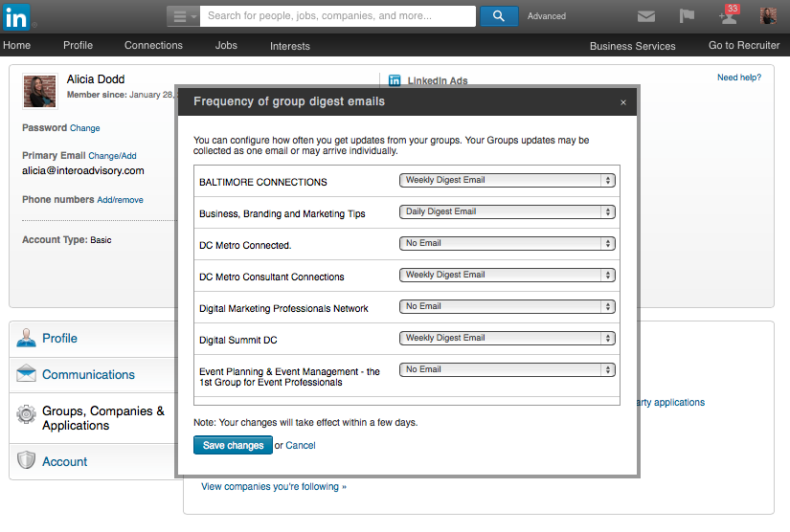Click the add connections icon with badge
790x532 pixels.
tap(728, 15)
